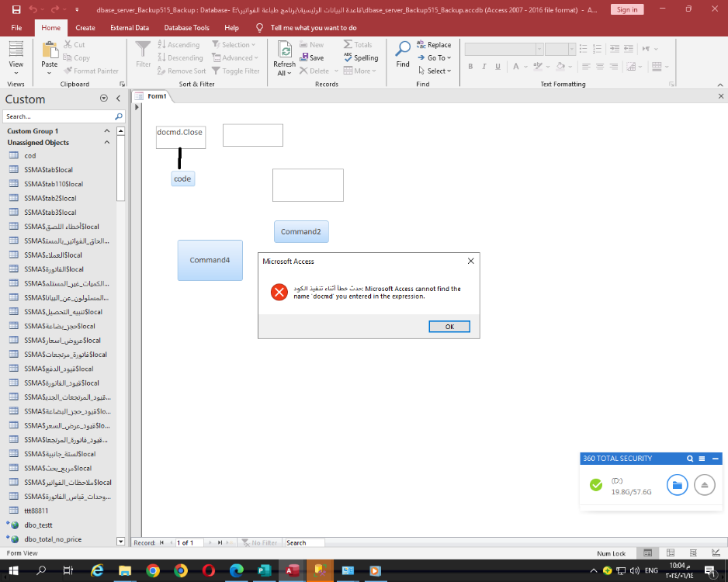Switch to External Data tab
This screenshot has height=582, width=728.
130,28
